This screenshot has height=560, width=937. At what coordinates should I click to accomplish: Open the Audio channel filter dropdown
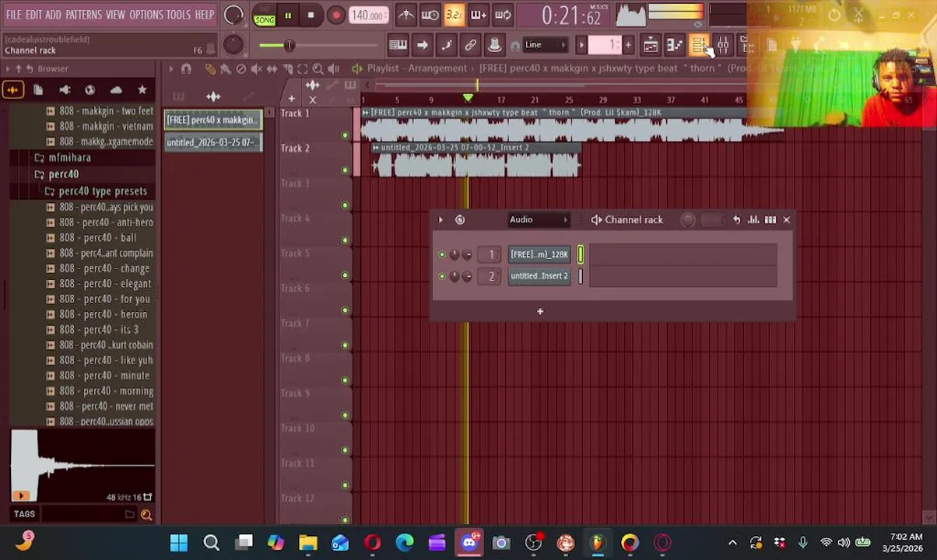[539, 220]
